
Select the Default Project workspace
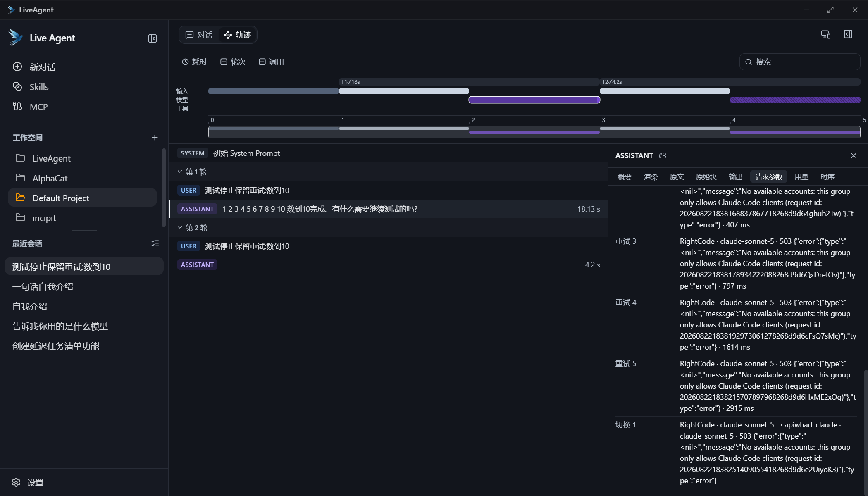82,198
